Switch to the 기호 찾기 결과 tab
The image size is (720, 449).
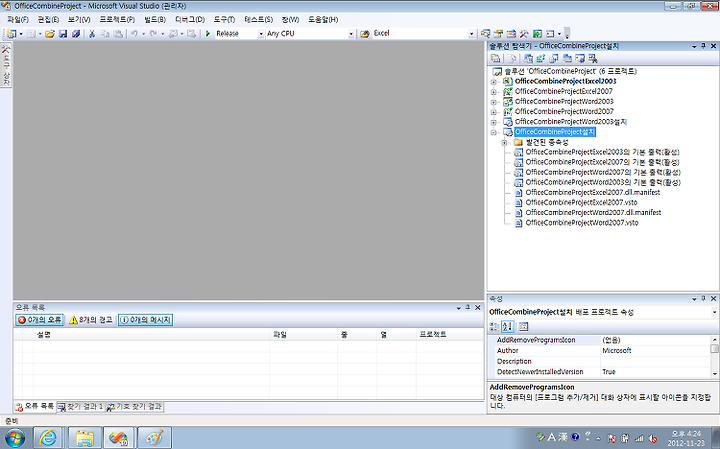(134, 407)
